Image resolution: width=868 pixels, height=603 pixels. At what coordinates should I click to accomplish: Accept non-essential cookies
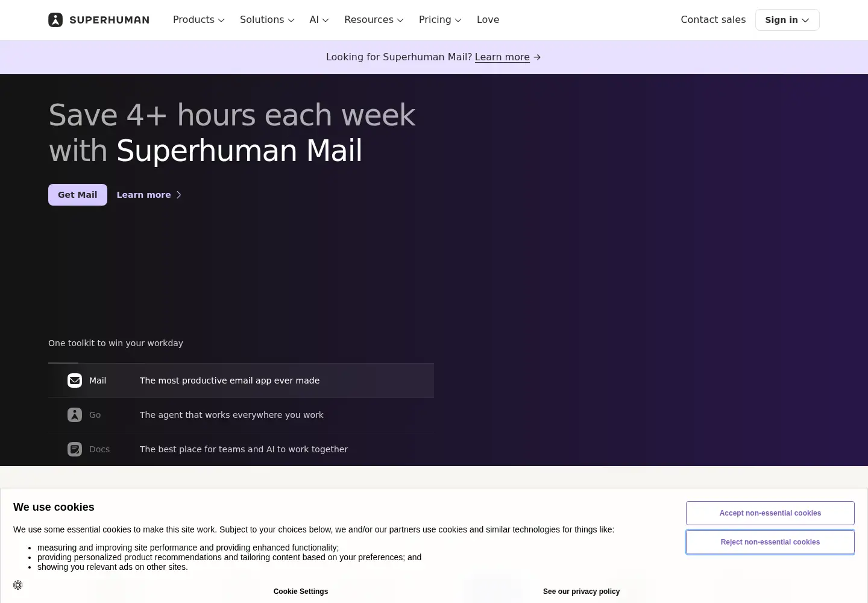(770, 513)
